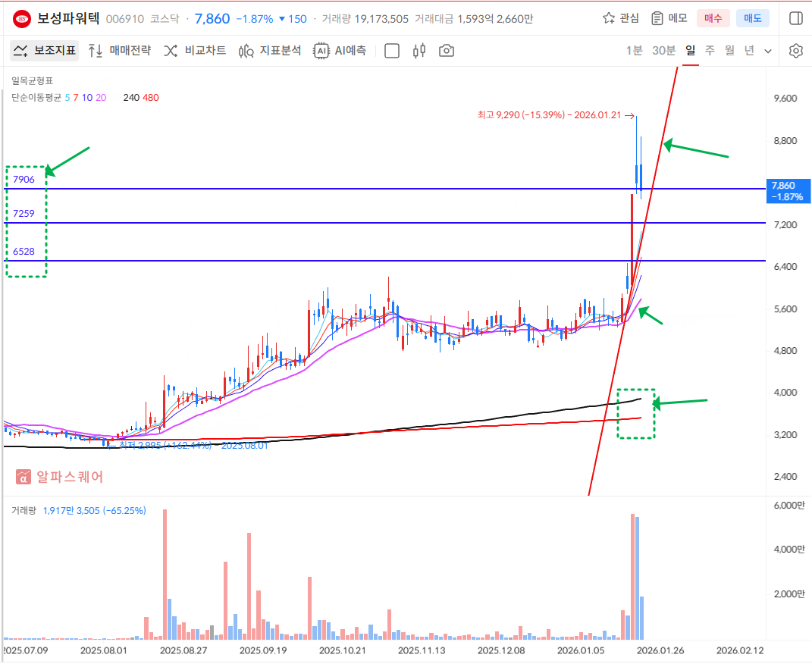812x664 pixels.
Task: Click the 7,860 current price label on axis
Action: click(787, 190)
